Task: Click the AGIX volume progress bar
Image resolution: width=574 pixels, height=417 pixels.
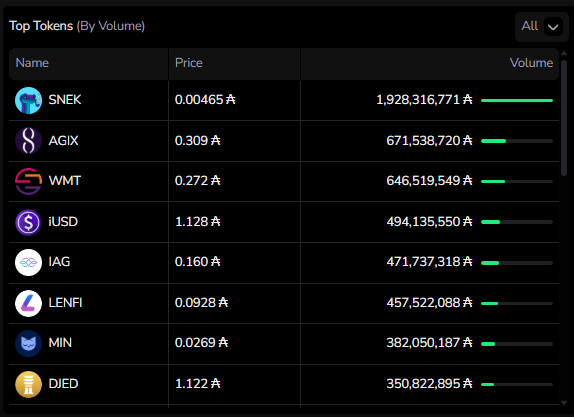Action: pyautogui.click(x=517, y=141)
